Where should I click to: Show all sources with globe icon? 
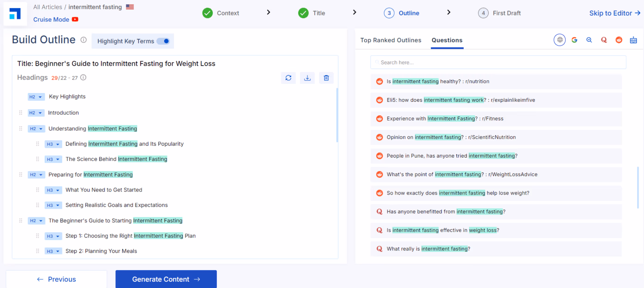click(559, 40)
